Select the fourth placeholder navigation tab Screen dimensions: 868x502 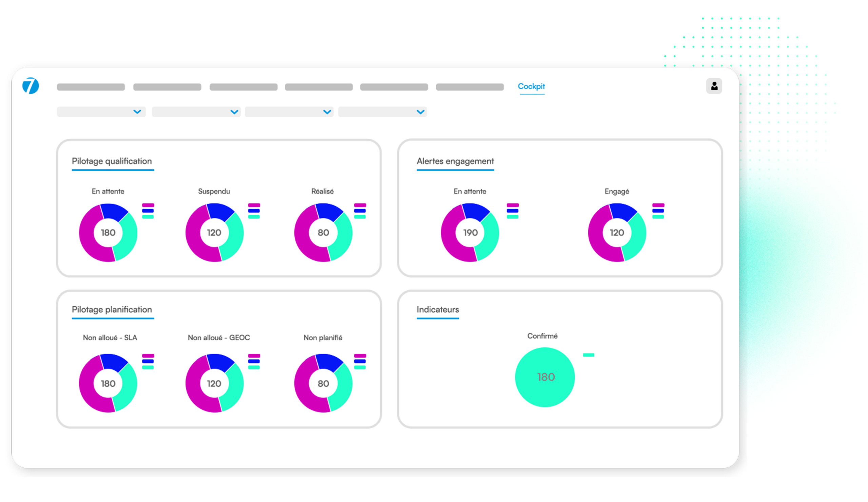pyautogui.click(x=319, y=87)
